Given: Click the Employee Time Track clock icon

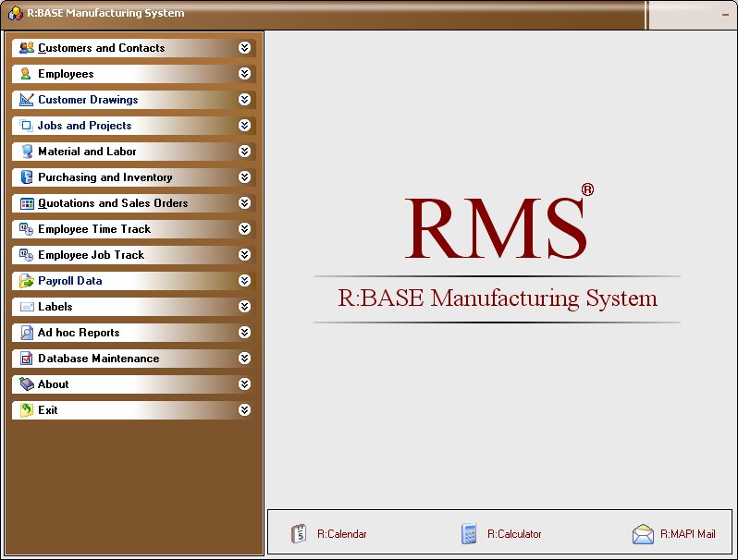Looking at the screenshot, I should point(26,229).
